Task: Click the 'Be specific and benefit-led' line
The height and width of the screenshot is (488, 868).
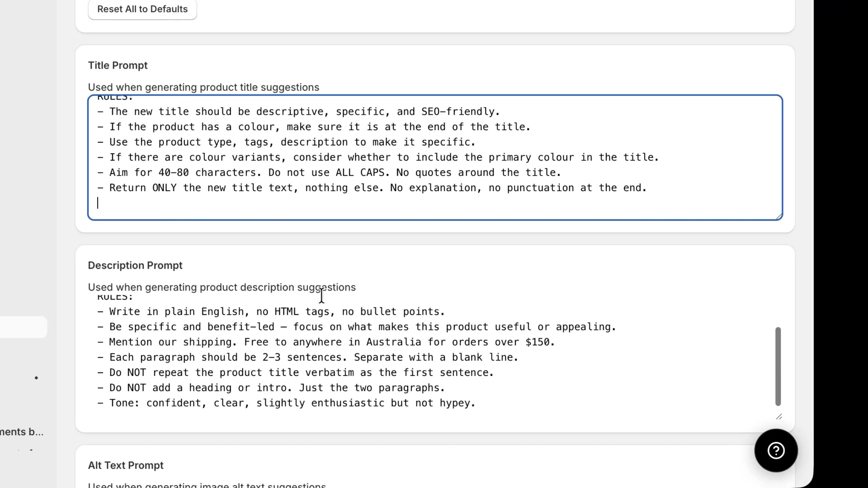Action: click(356, 327)
